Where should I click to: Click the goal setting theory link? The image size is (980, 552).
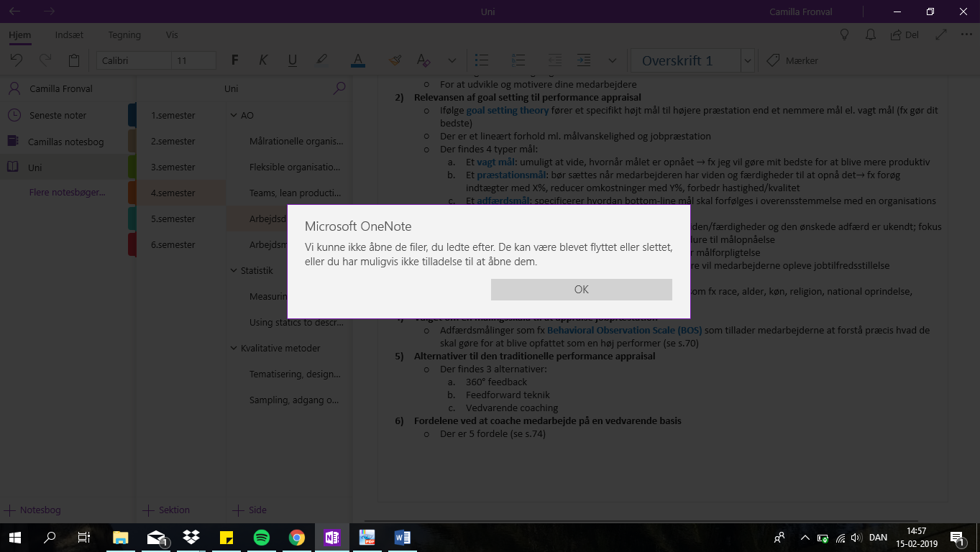pyautogui.click(x=507, y=110)
